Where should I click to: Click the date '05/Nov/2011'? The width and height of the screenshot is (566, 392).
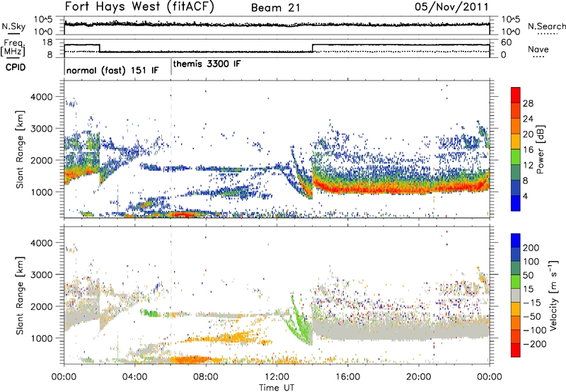[451, 7]
